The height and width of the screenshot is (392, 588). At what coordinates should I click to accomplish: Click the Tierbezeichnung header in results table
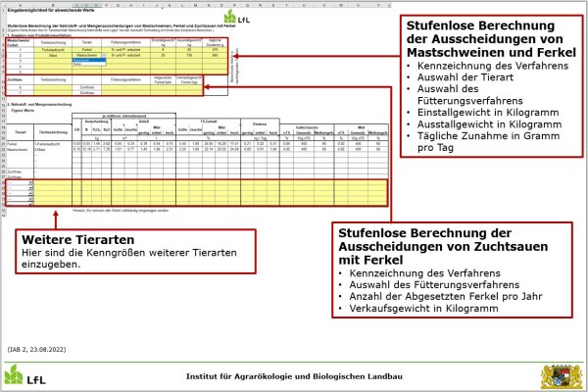[53, 132]
